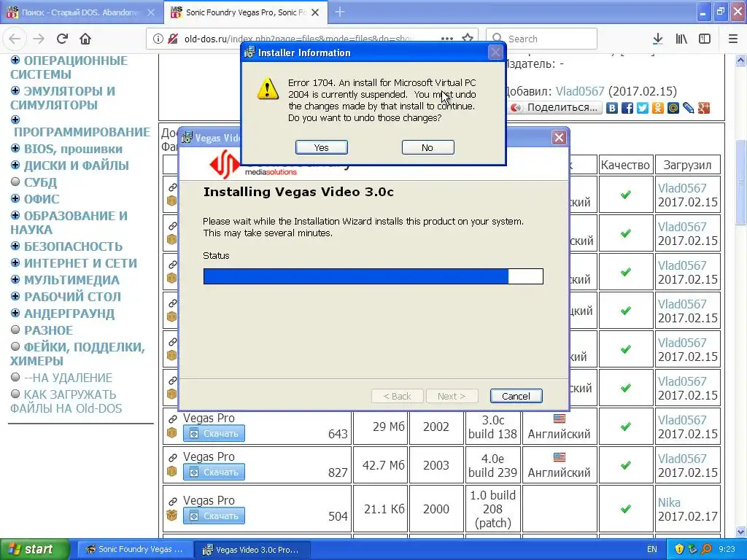Close the Sonic Foundry Vegas Pro tab
This screenshot has width=747, height=560.
(x=315, y=12)
